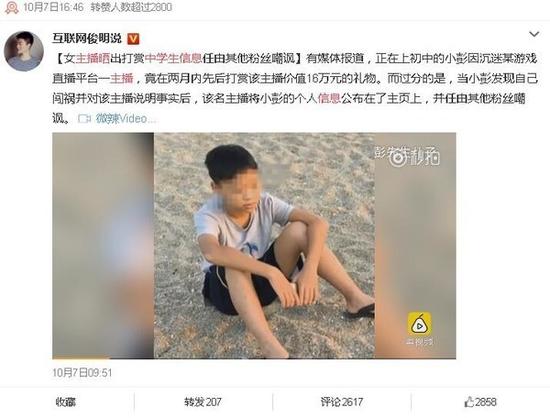Open the pink 主播晒 hashtag keyword
This screenshot has width=550, height=418.
pyautogui.click(x=93, y=58)
